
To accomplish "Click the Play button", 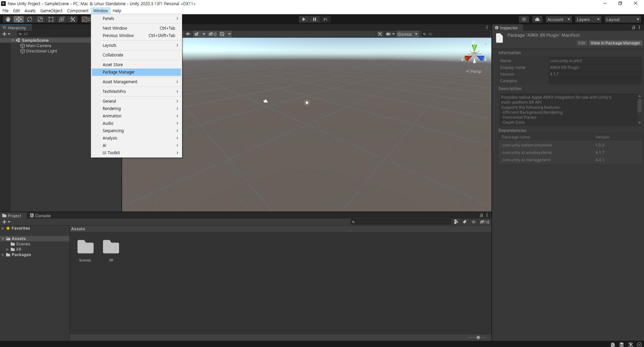I will 304,19.
